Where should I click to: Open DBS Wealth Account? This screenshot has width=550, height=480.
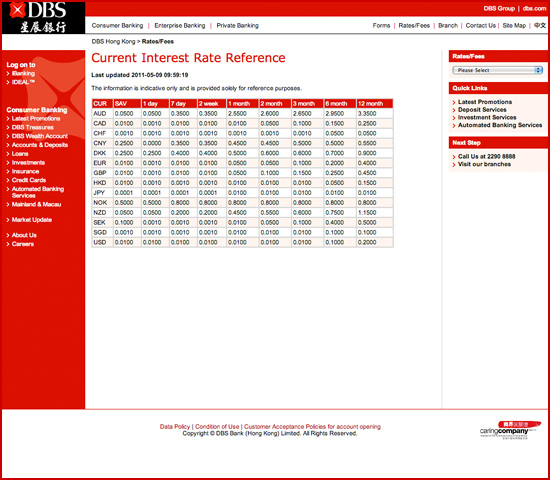tap(40, 136)
